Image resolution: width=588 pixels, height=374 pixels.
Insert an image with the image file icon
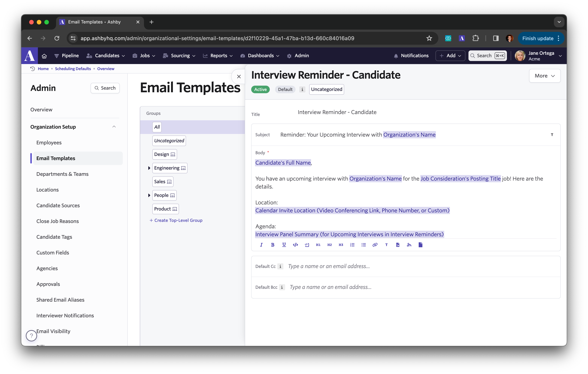coord(398,245)
